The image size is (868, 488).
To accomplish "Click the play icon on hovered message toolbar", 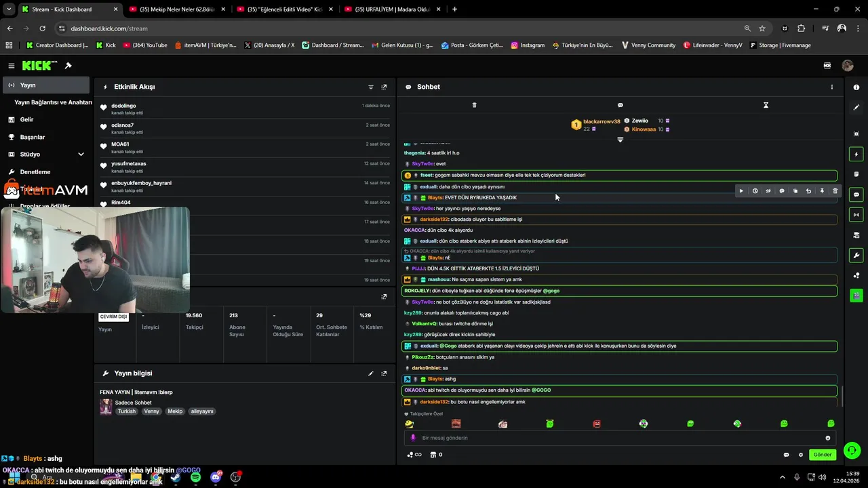I will point(741,191).
